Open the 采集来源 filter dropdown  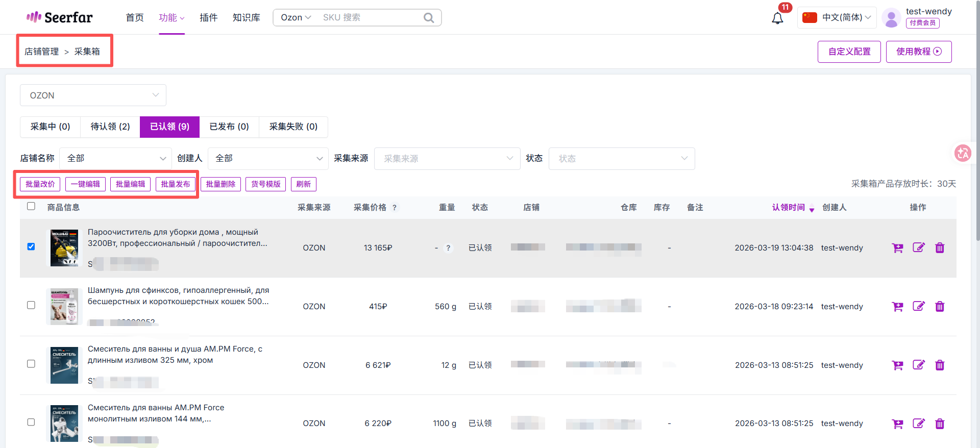tap(447, 159)
